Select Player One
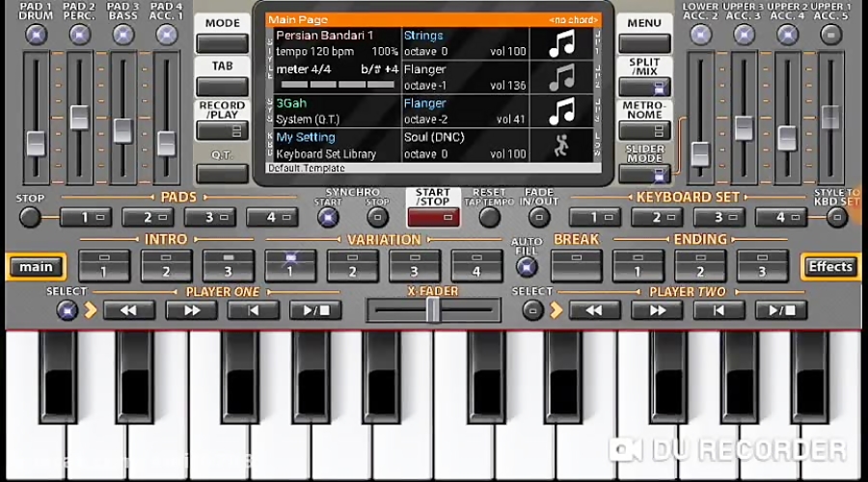The width and height of the screenshot is (868, 482). tap(67, 310)
